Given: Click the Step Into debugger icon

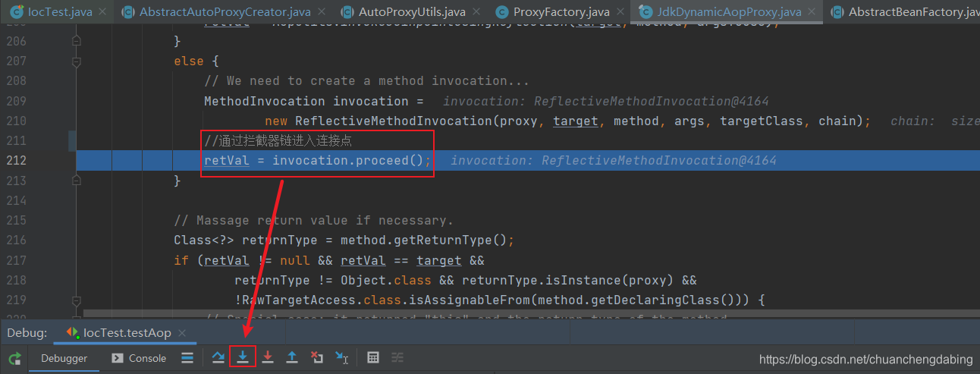Looking at the screenshot, I should pos(243,358).
